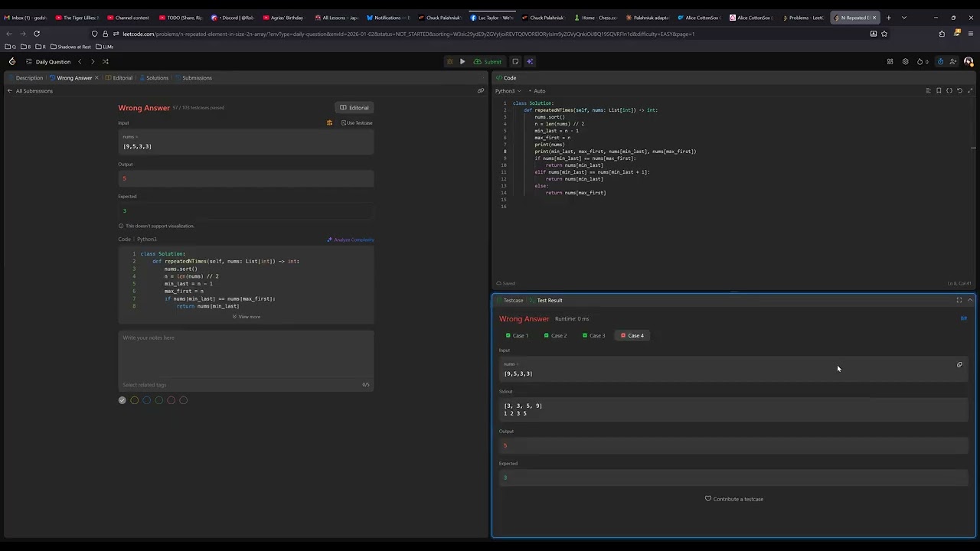Select Case 1 result
This screenshot has height=551, width=980.
click(x=518, y=336)
